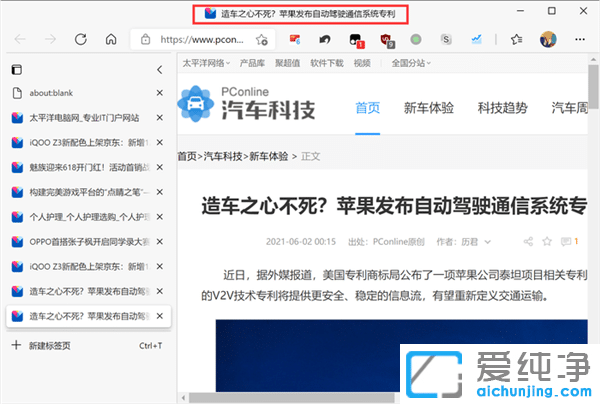The image size is (600, 404).
Task: Open the gray S extension icon
Action: [x=446, y=39]
